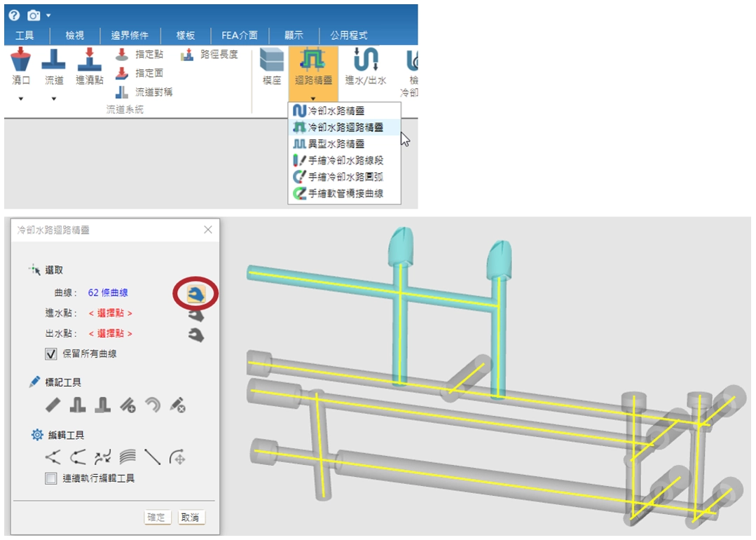Click the 出水點 pick-point hand icon
Image resolution: width=756 pixels, height=540 pixels.
196,335
